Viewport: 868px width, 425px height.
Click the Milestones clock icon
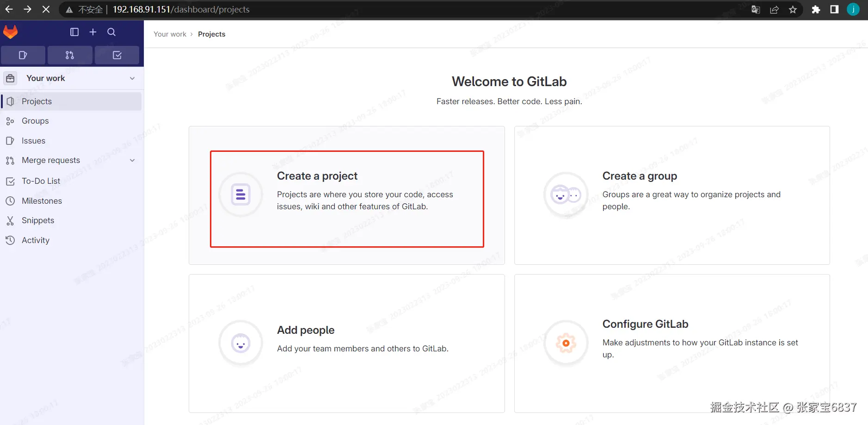[10, 201]
